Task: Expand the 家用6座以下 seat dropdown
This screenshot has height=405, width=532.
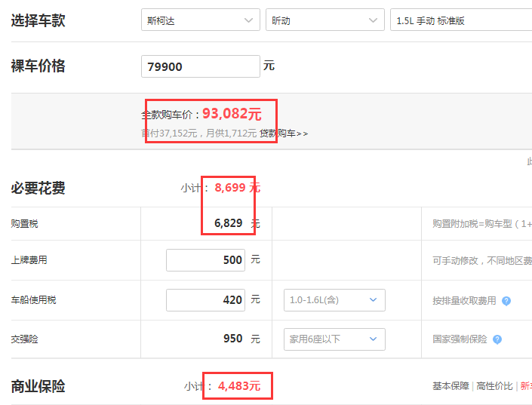Action: coord(334,339)
